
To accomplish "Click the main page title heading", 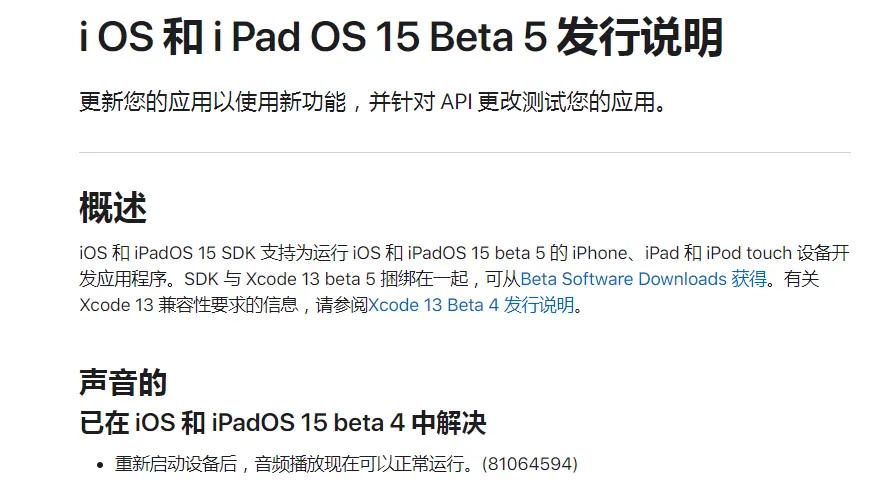I will 401,39.
